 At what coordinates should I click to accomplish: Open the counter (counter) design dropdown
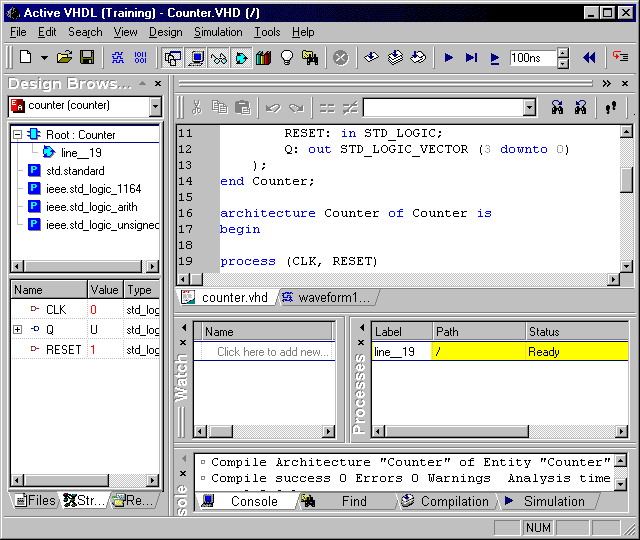(155, 106)
